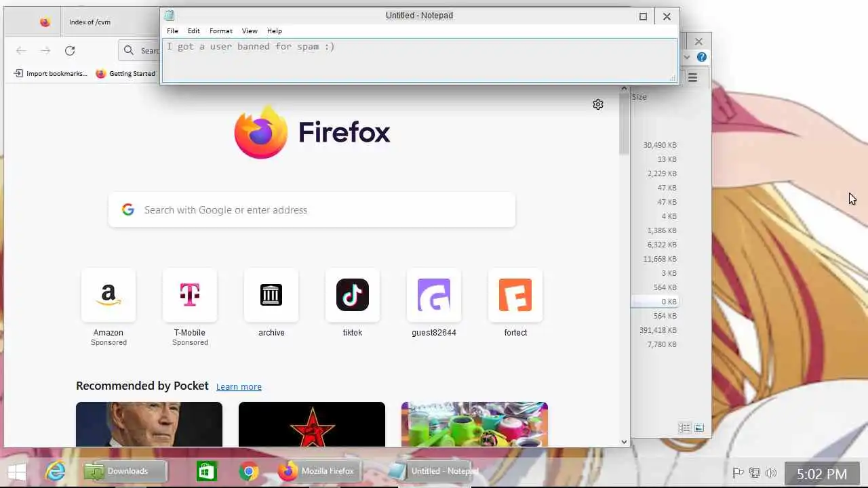868x488 pixels.
Task: Open the 5:02 PM taskbar clock
Action: [x=822, y=474]
